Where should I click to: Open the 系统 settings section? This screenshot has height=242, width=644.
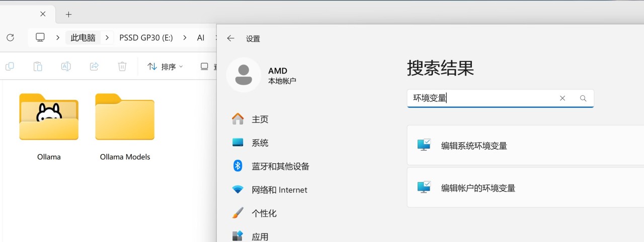pos(260,143)
